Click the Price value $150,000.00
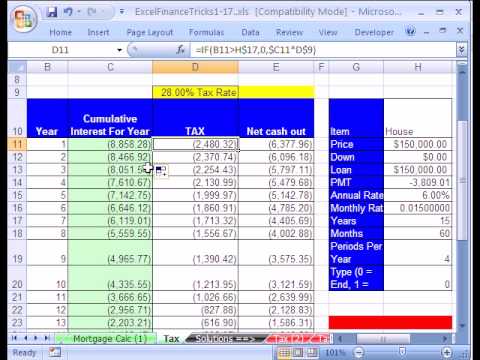The width and height of the screenshot is (480, 360). (x=418, y=144)
